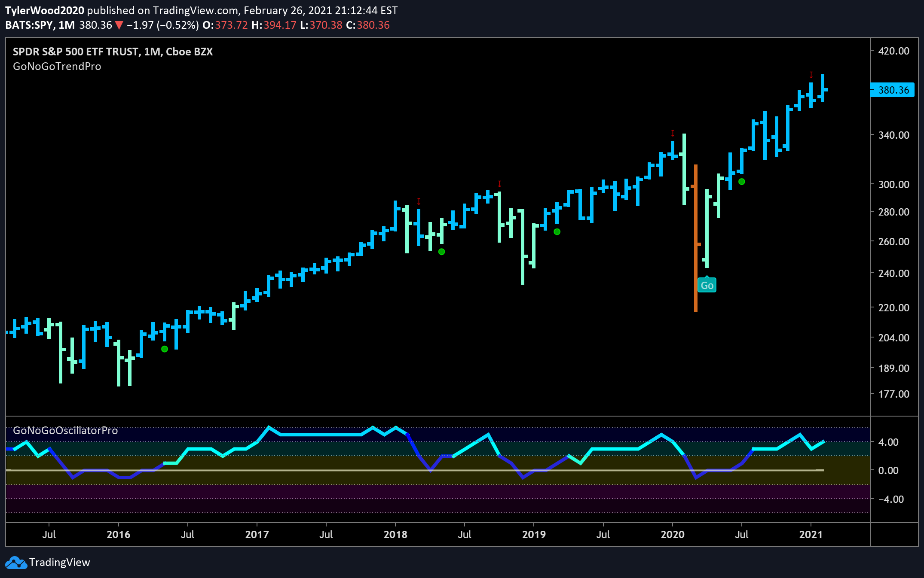Click the red marker above 2021 bar
This screenshot has width=924, height=578.
(811, 75)
